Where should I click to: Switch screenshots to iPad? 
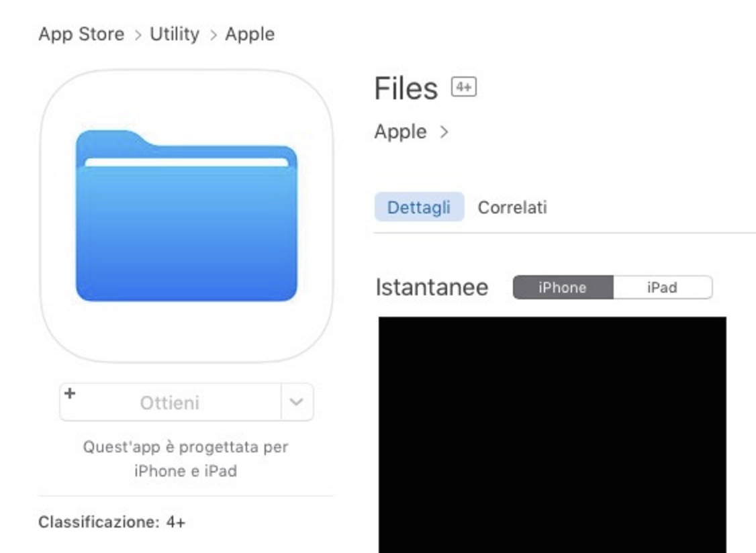point(662,287)
